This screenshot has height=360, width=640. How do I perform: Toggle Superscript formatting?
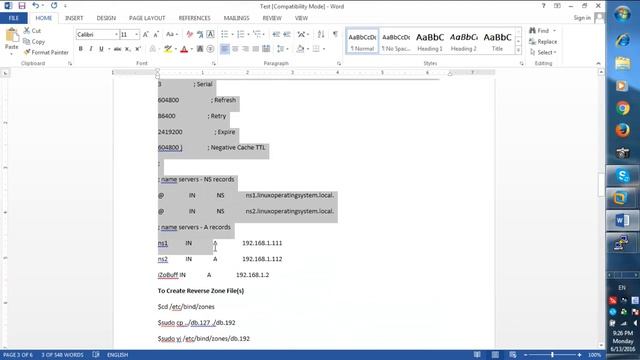click(138, 49)
